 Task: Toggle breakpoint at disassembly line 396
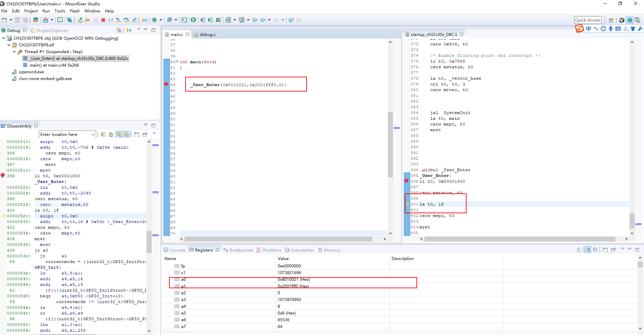pos(3,176)
